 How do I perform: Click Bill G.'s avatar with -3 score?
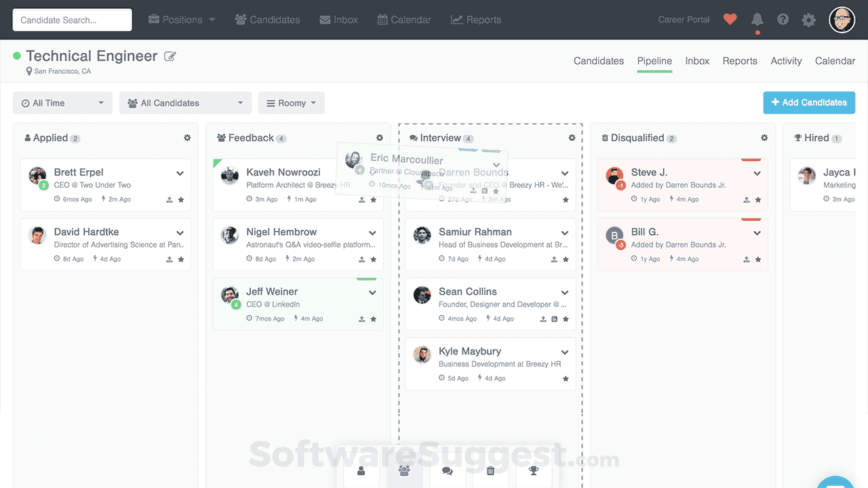click(614, 236)
